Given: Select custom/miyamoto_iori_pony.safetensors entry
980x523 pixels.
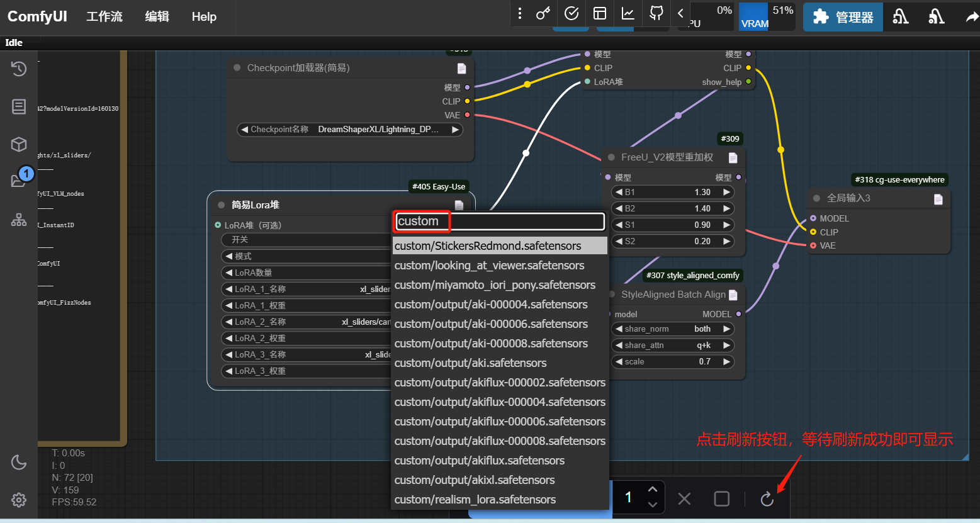Looking at the screenshot, I should pyautogui.click(x=500, y=284).
